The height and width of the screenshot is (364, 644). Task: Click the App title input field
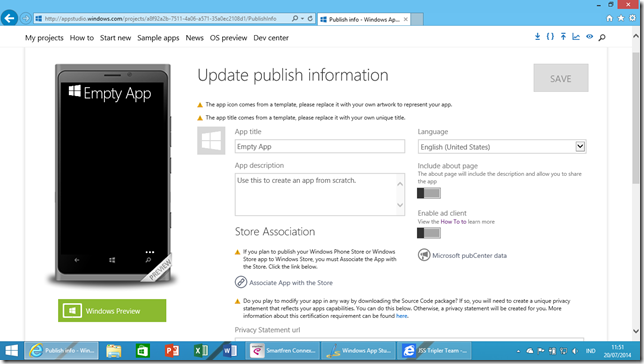[320, 146]
